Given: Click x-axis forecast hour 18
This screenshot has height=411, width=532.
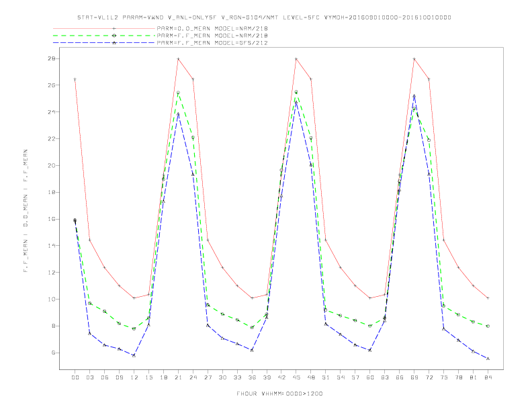Looking at the screenshot, I should point(163,377).
